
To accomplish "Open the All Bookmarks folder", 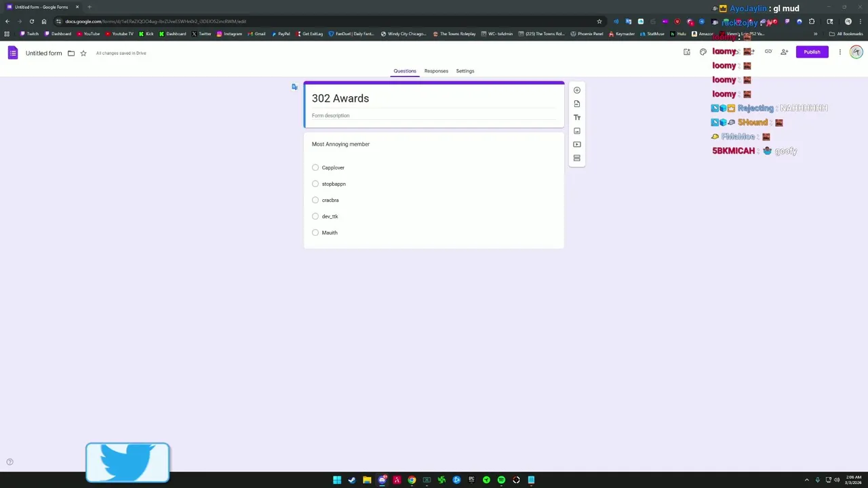I will point(846,34).
